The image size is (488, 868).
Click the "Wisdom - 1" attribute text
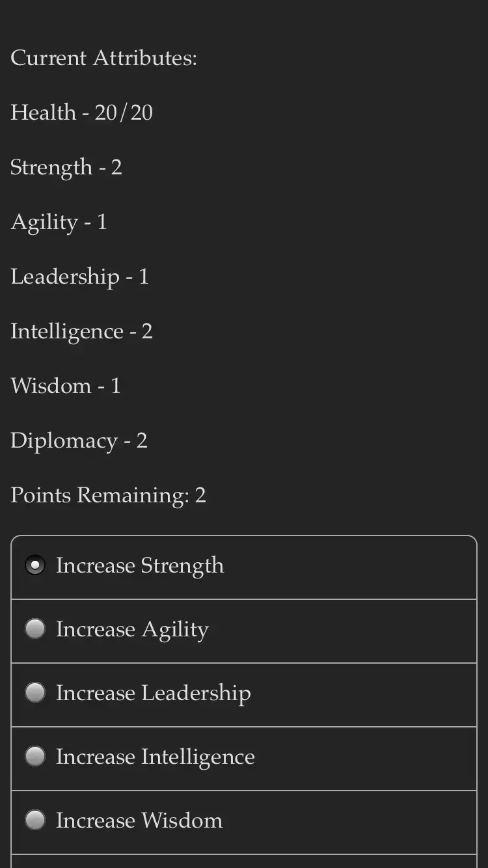click(x=65, y=386)
